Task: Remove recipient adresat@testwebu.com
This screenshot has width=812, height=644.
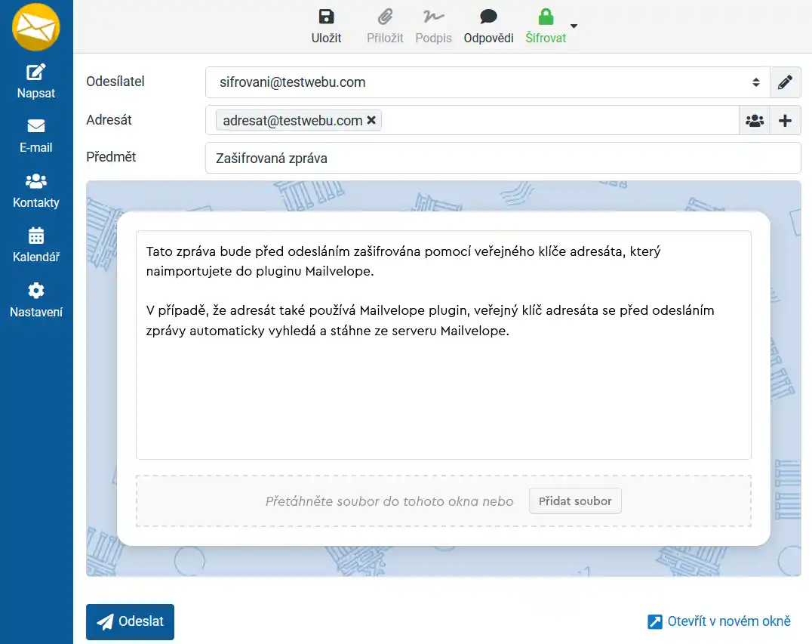Action: [x=371, y=120]
